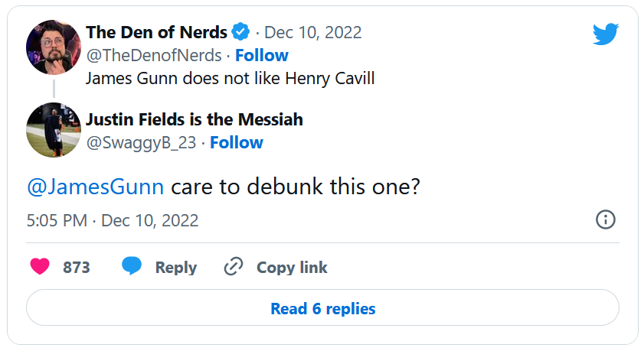The height and width of the screenshot is (351, 644).
Task: Follow @SwaggyB_23 account
Action: [237, 142]
